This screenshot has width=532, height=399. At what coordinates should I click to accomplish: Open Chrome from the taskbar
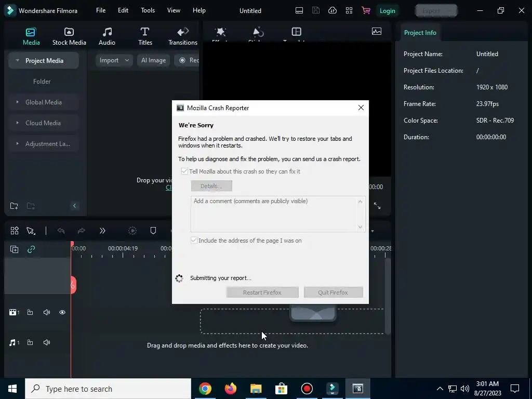click(205, 389)
